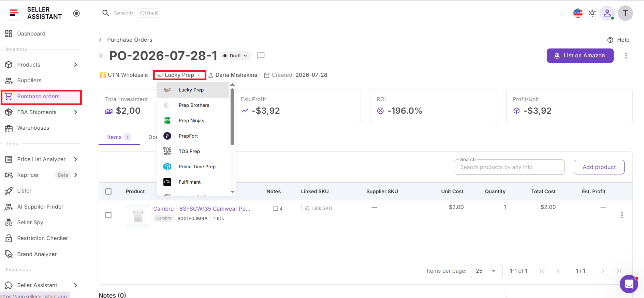The image size is (644, 298).
Task: Open the language flag selector
Action: [578, 13]
